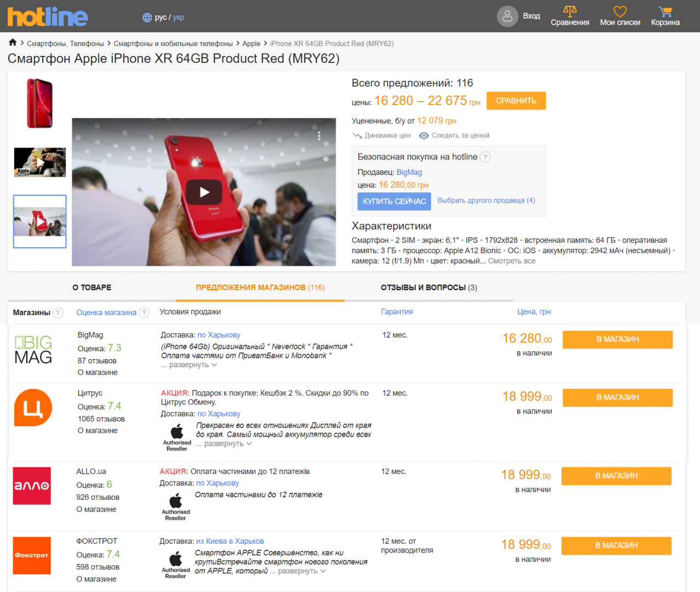The width and height of the screenshot is (700, 592).
Task: Sort offers by Цена, грн column
Action: click(533, 312)
